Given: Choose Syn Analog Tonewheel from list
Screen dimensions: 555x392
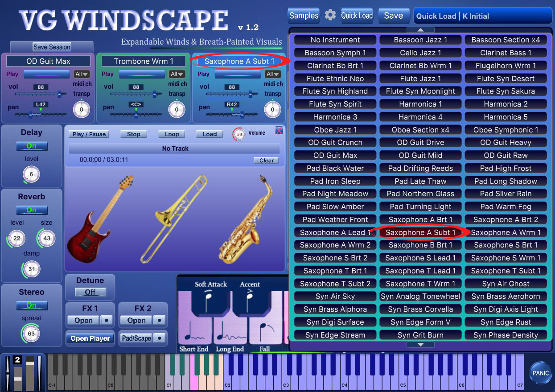Looking at the screenshot, I should click(x=420, y=296).
